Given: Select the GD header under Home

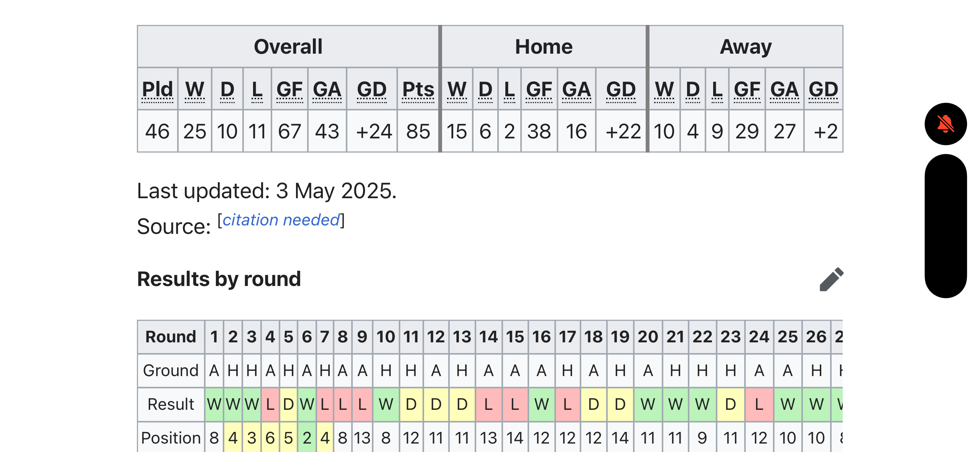Looking at the screenshot, I should 621,90.
